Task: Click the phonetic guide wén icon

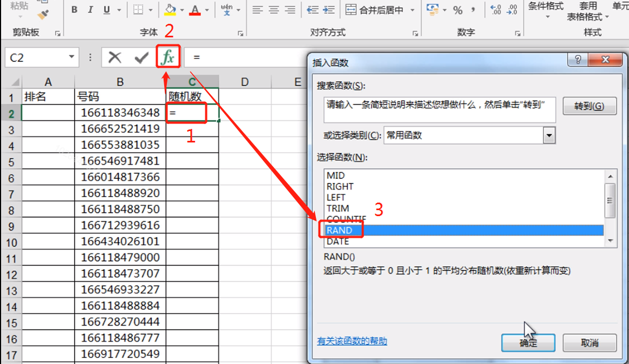Action: pos(226,10)
